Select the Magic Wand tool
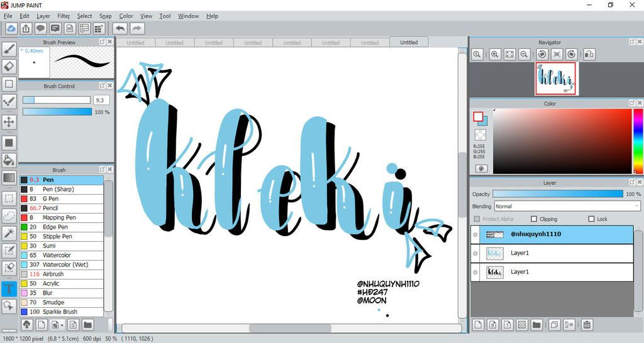The width and height of the screenshot is (644, 343). click(9, 233)
